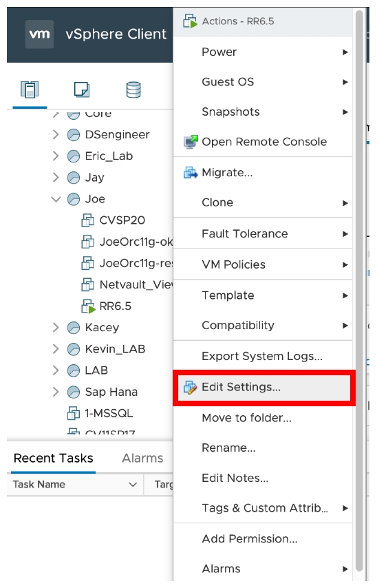The image size is (377, 588).
Task: Open the Snapshots submenu
Action: (263, 112)
